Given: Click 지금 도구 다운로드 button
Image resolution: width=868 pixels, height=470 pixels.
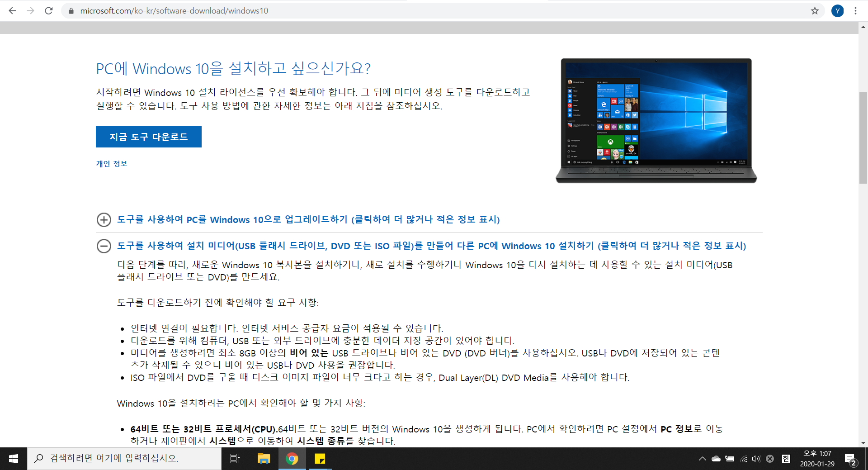Looking at the screenshot, I should click(x=149, y=137).
